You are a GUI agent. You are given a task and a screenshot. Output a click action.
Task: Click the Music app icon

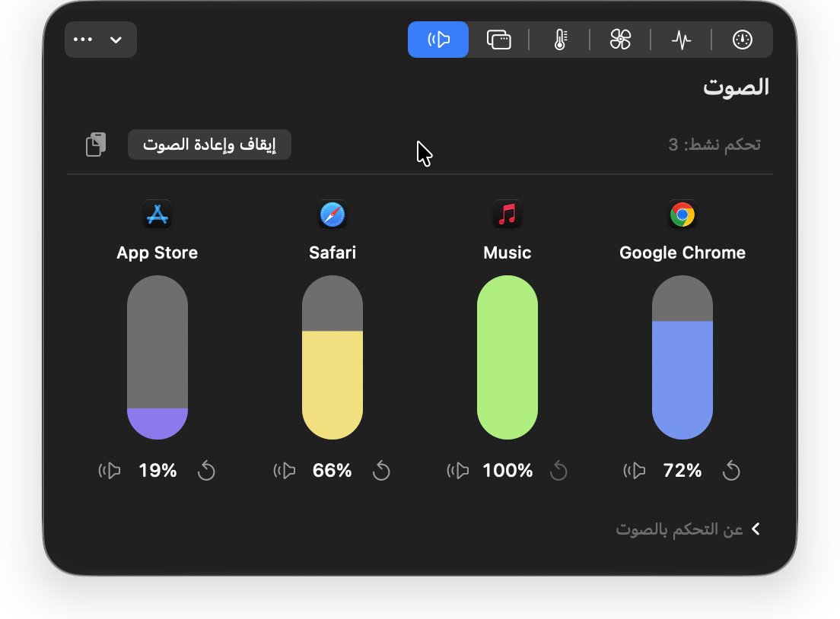click(x=508, y=214)
